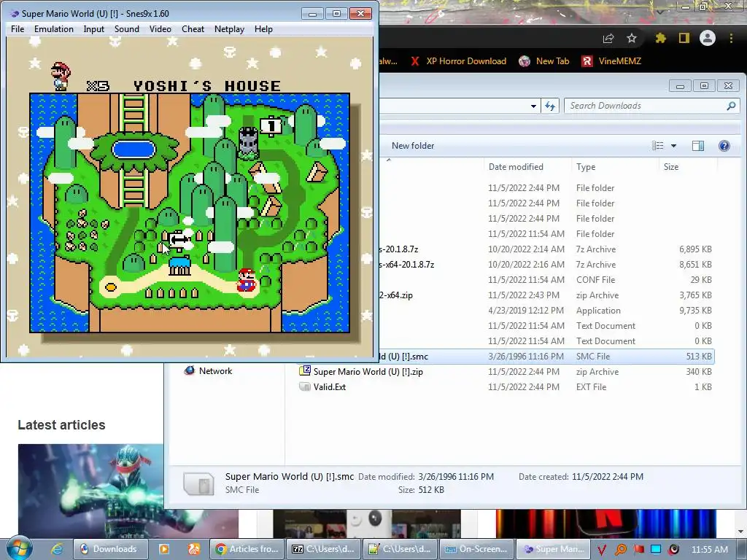Screen dimensions: 747x560
Task: Switch to Notepad++ taskbar window
Action: pyautogui.click(x=400, y=549)
